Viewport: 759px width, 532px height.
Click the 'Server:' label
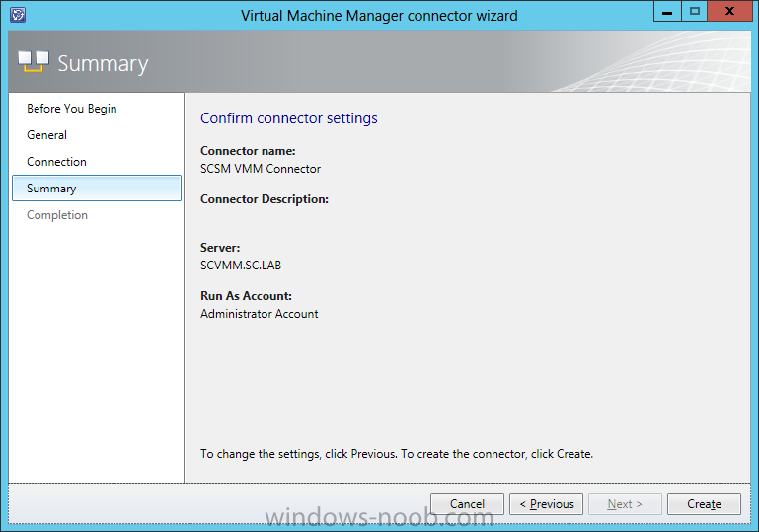[x=220, y=248]
